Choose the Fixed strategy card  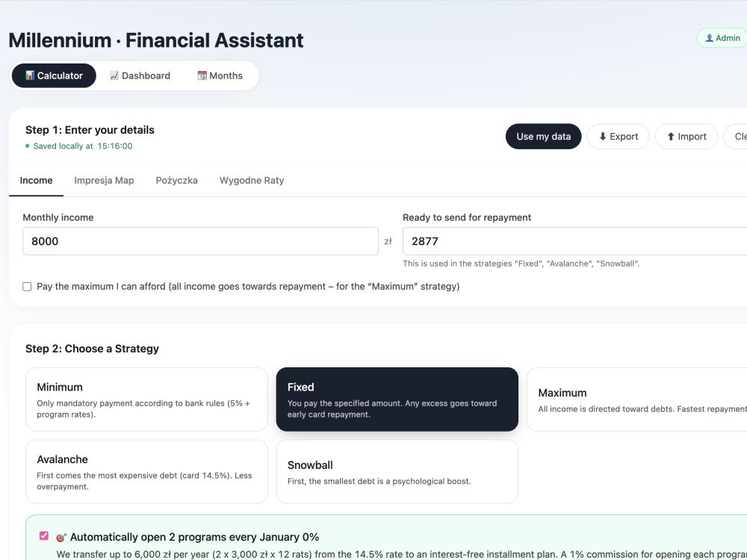pyautogui.click(x=397, y=399)
